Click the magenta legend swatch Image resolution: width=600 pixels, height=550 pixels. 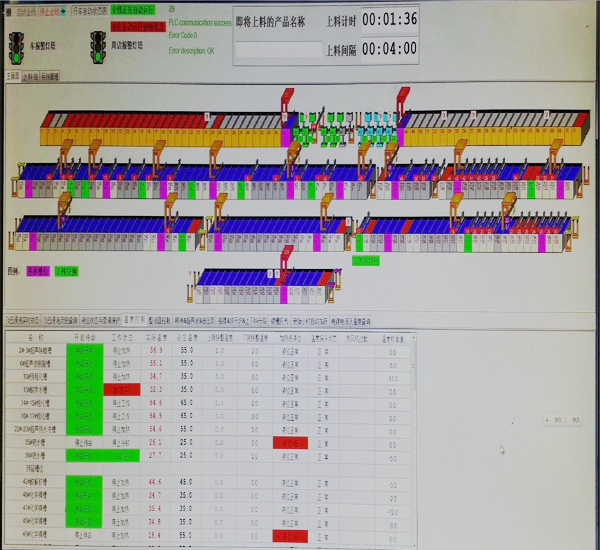point(38,271)
